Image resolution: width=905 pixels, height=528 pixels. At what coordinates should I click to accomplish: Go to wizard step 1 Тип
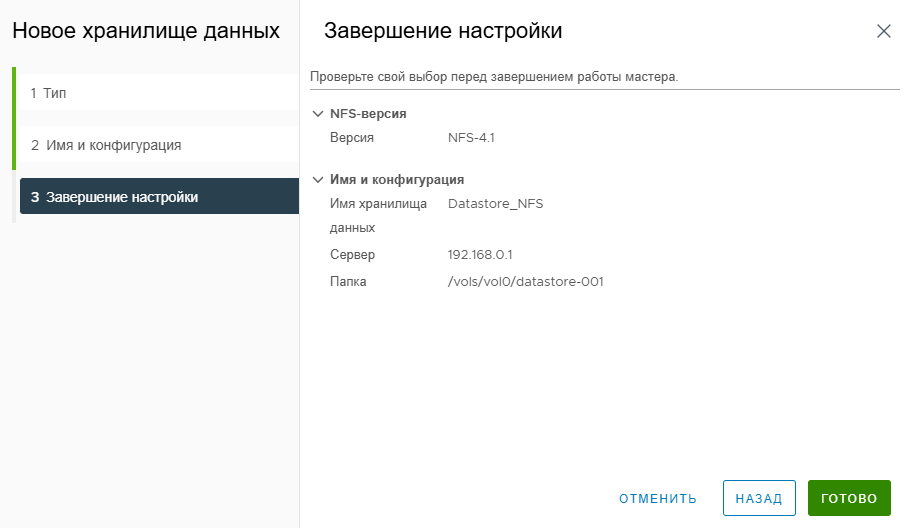tap(159, 93)
